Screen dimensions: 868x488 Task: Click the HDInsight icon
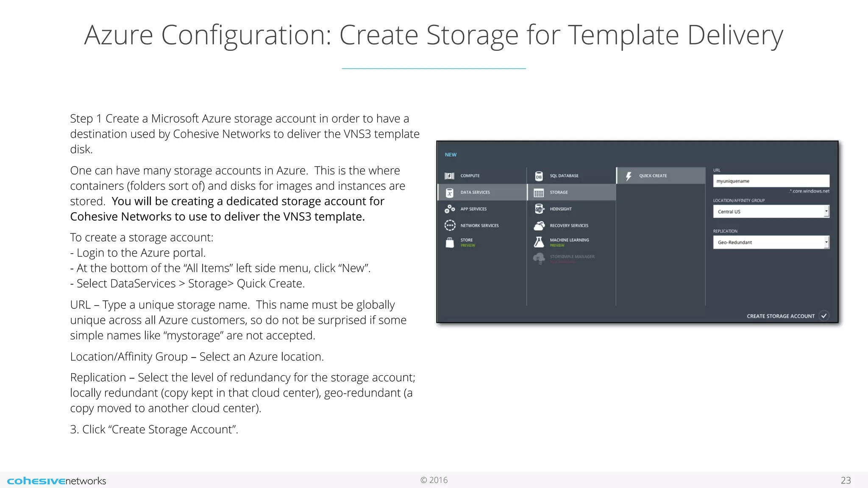tap(539, 209)
